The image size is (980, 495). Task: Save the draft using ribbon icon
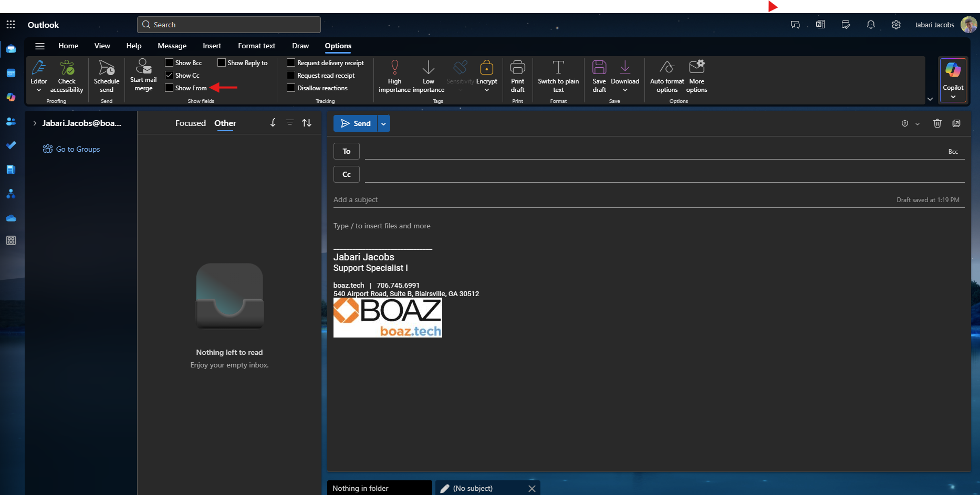click(599, 68)
